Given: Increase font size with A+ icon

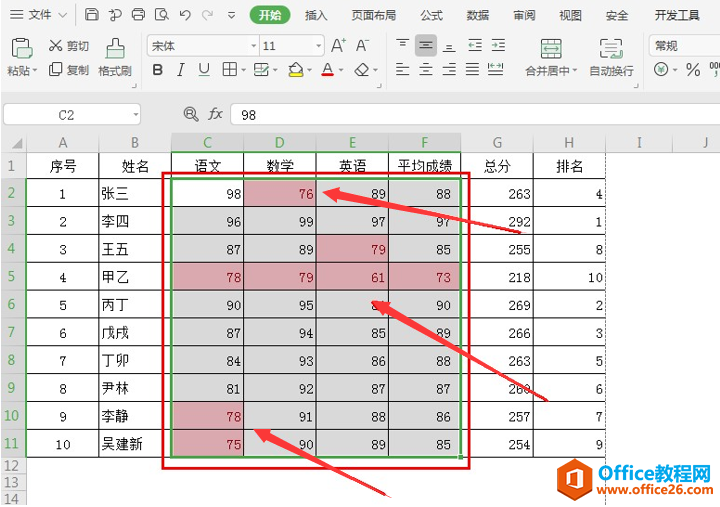Looking at the screenshot, I should [x=338, y=45].
